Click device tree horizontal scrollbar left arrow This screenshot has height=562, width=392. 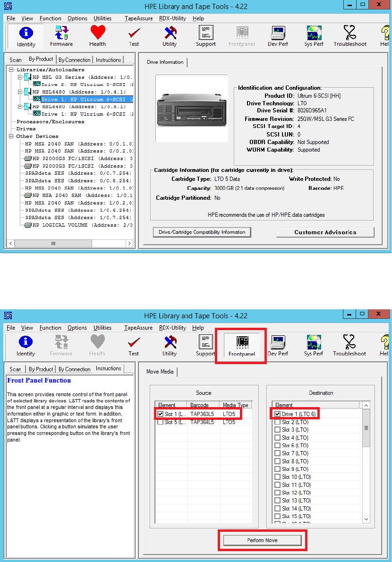(x=11, y=243)
